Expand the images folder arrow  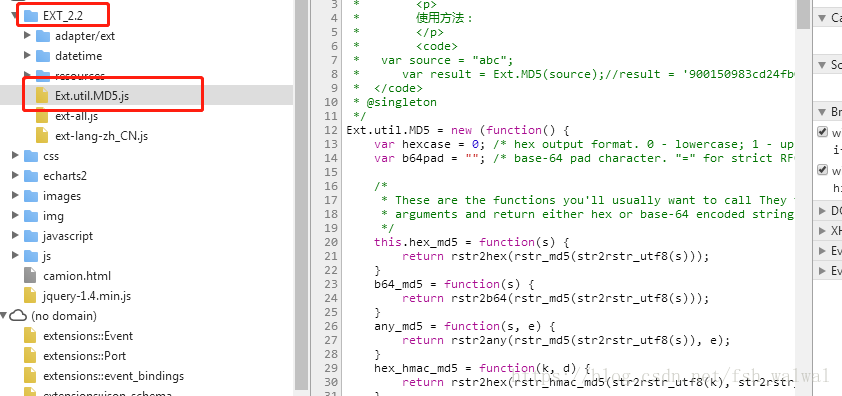tap(15, 196)
